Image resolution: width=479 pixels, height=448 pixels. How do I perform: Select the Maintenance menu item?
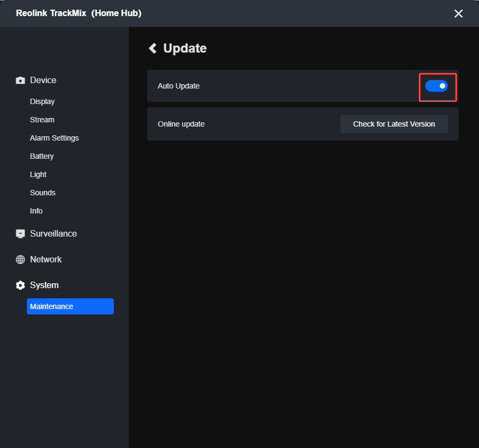70,306
